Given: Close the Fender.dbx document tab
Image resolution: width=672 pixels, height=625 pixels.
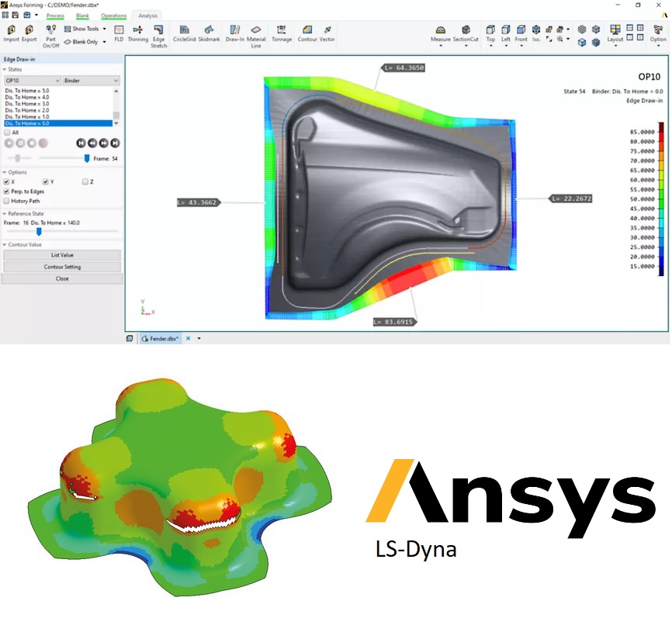Looking at the screenshot, I should coord(188,338).
